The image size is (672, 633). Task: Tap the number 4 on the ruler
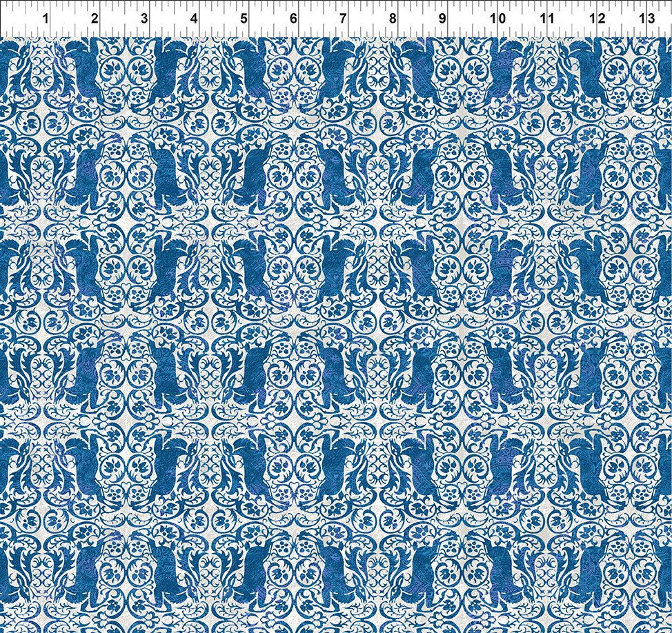point(194,19)
